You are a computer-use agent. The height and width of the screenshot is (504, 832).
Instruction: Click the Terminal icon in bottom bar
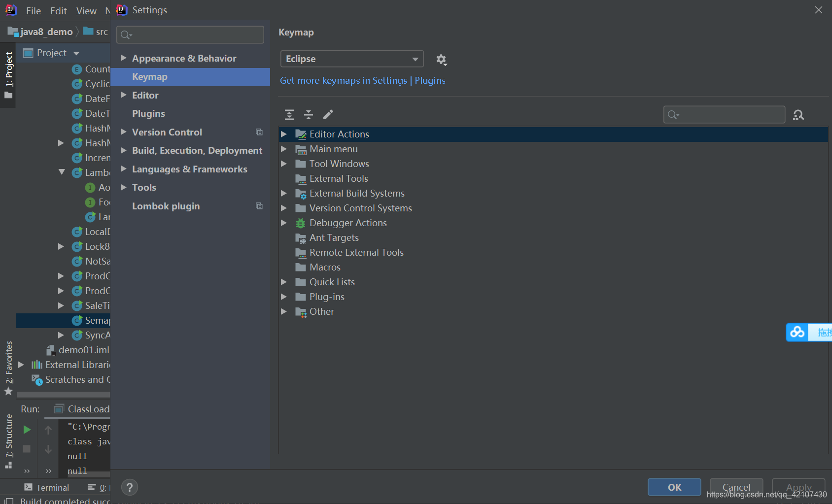(28, 487)
